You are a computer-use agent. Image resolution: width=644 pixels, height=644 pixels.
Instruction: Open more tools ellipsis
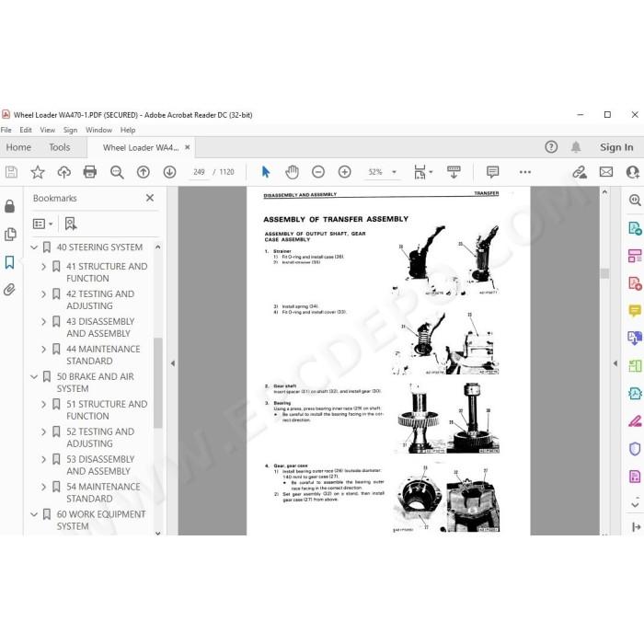point(525,172)
